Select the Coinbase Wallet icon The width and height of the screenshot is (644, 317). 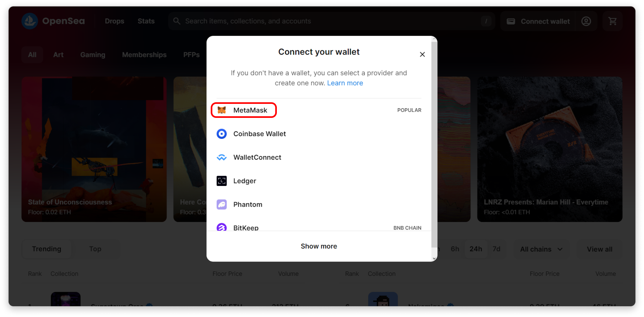222,134
